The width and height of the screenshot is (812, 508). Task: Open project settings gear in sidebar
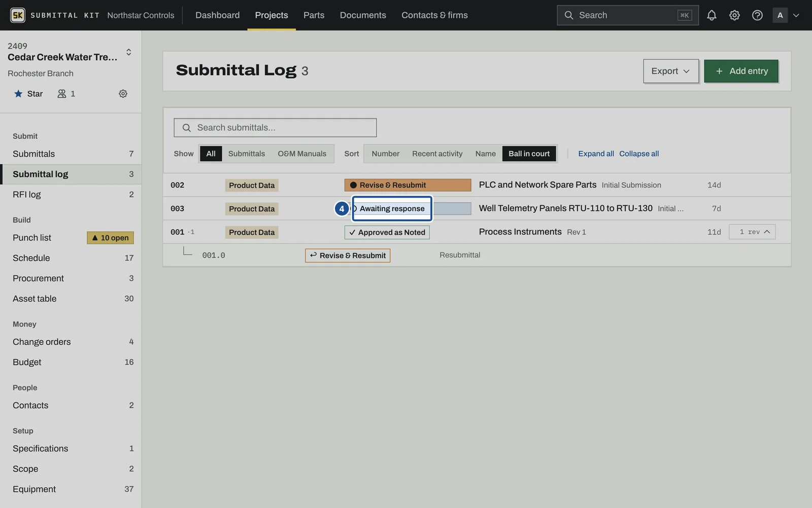tap(123, 93)
